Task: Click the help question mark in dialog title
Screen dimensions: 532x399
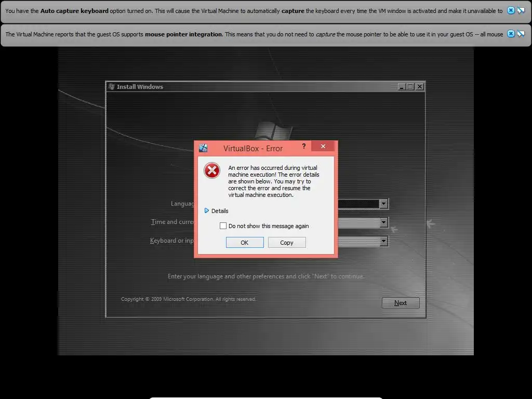Action: pyautogui.click(x=303, y=146)
